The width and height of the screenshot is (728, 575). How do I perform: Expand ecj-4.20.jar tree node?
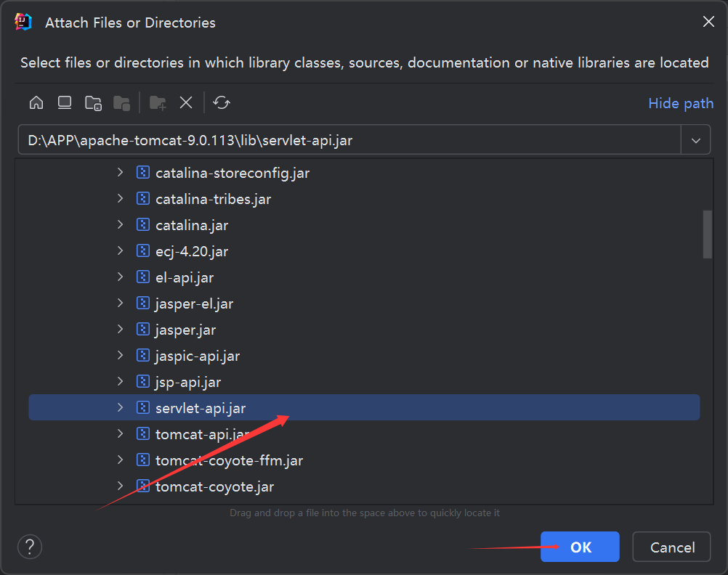pos(121,251)
